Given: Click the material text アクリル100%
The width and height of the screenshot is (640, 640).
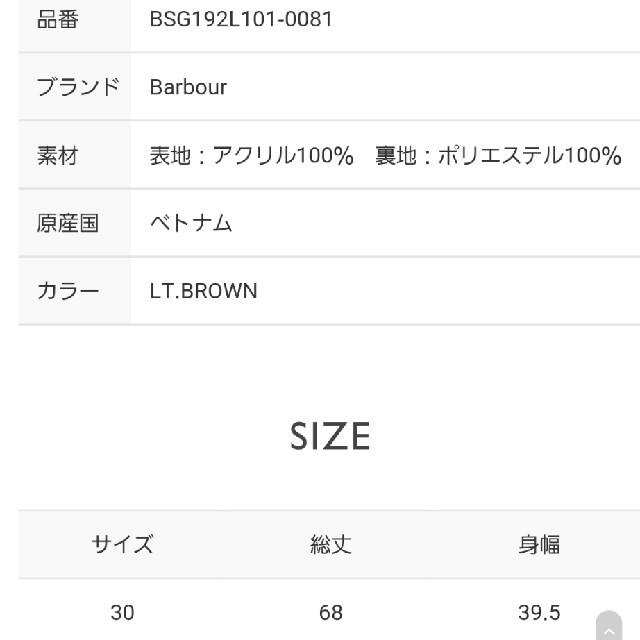Looking at the screenshot, I should pyautogui.click(x=283, y=156).
